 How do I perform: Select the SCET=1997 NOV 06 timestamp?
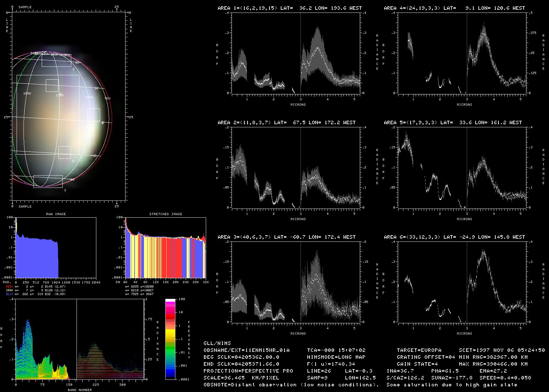pyautogui.click(x=502, y=350)
